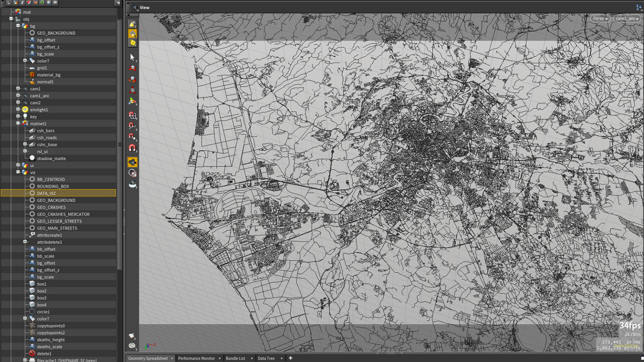The image size is (644, 362).
Task: Add a new pane tab with plus button
Action: tap(290, 358)
